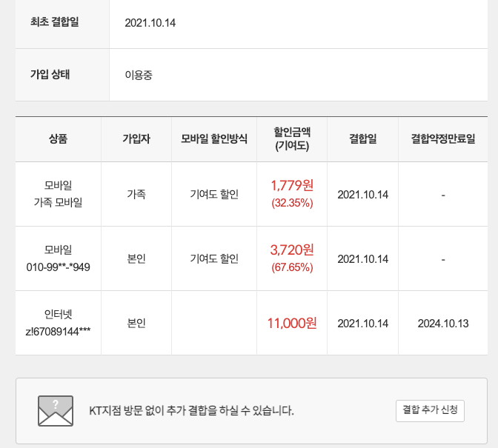
Task: Select the mobile number 010-99**-*949
Action: coord(58,267)
